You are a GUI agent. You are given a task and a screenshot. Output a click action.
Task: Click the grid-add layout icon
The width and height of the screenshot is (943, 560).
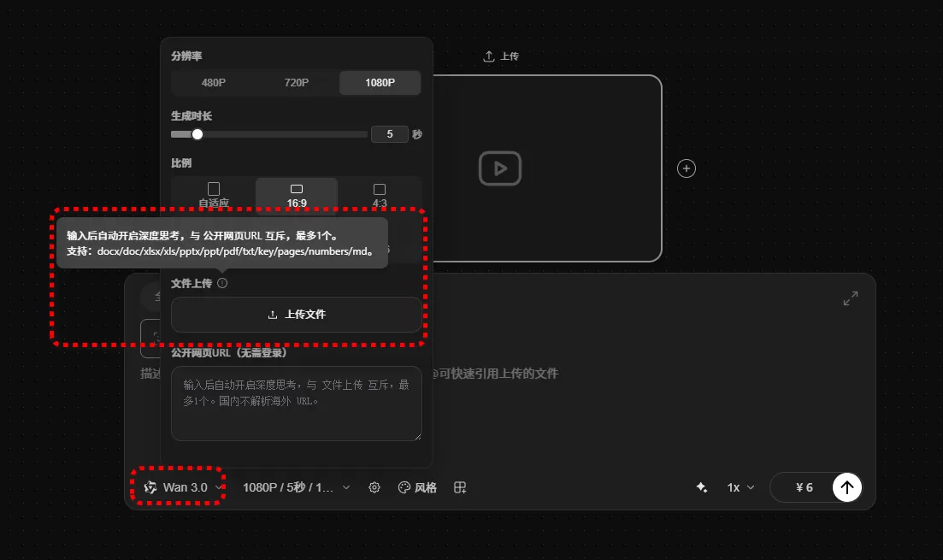[x=460, y=487]
